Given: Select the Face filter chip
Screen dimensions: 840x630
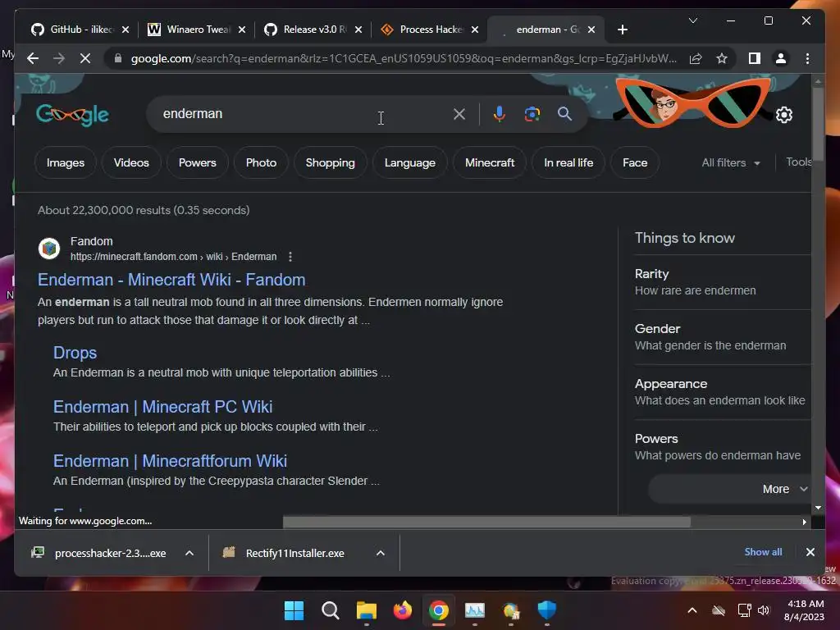Looking at the screenshot, I should pos(635,163).
